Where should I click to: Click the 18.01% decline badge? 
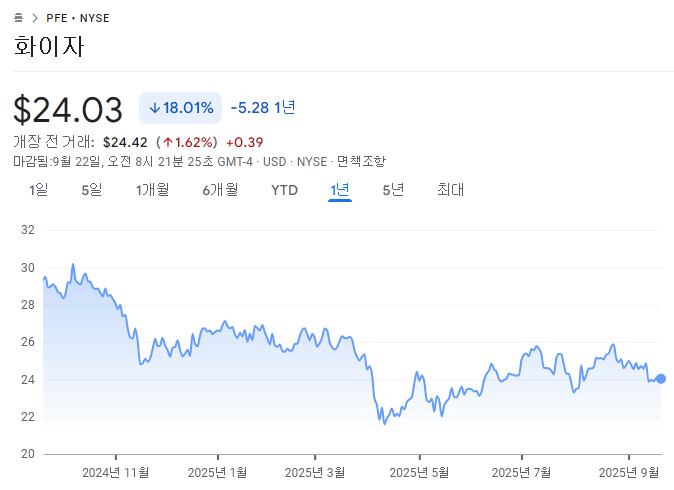[181, 108]
